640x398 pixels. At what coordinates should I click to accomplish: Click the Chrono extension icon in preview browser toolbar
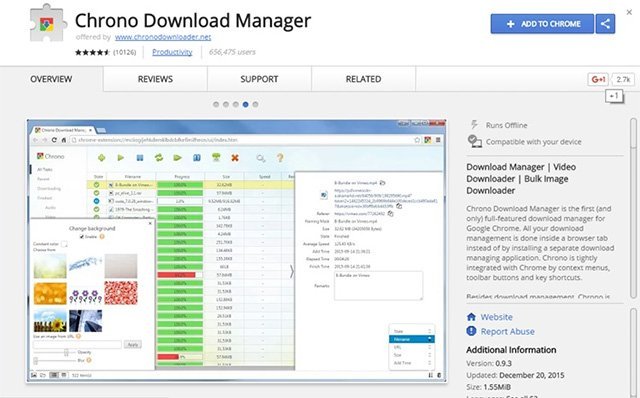[427, 140]
